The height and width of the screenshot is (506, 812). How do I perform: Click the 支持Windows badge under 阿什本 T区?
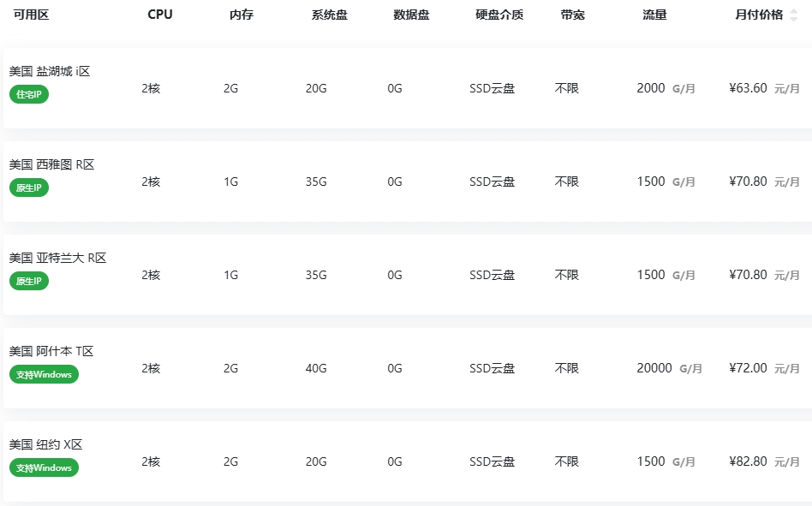click(x=44, y=374)
